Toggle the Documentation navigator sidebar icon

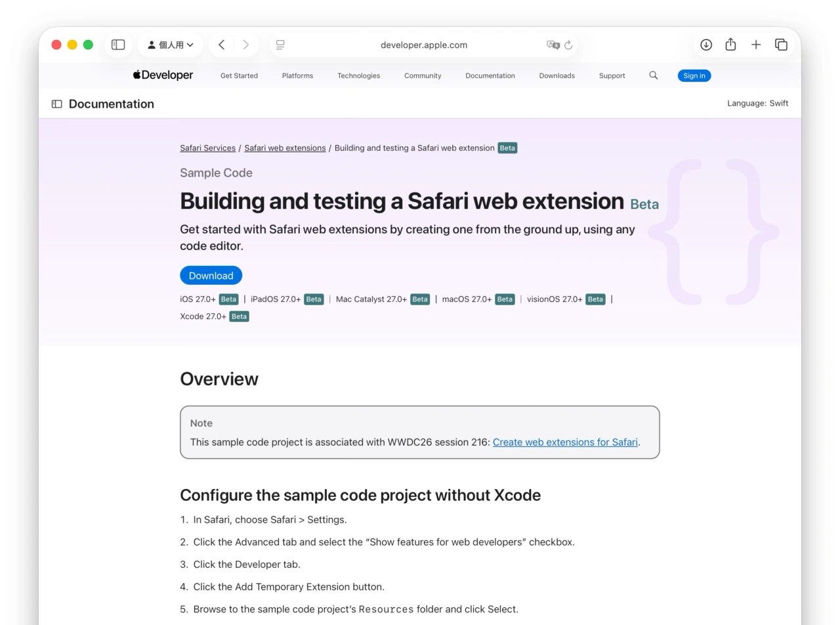[x=57, y=104]
